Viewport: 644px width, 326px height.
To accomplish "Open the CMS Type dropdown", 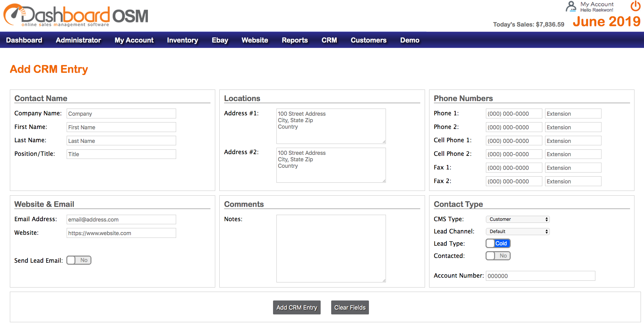I will (518, 219).
